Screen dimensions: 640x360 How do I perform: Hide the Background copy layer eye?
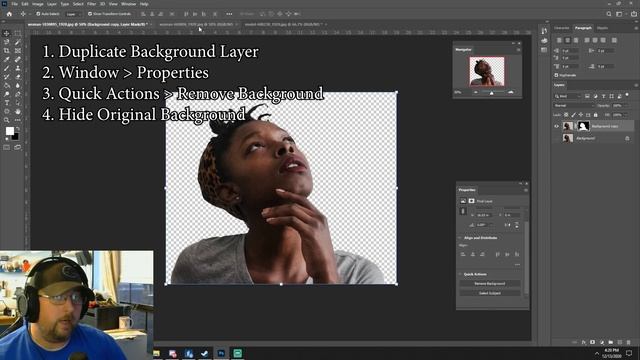[556, 127]
